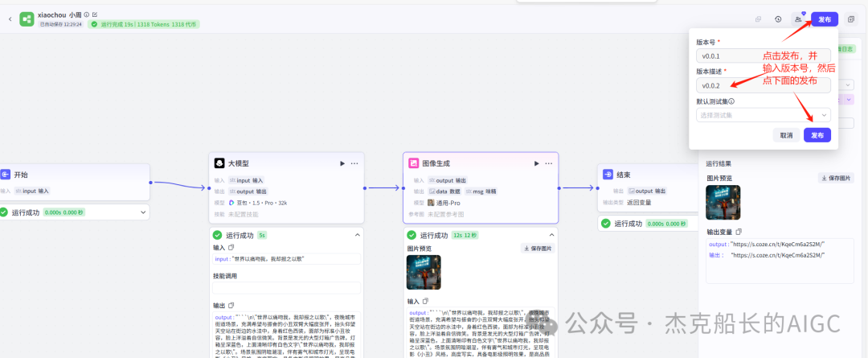Select the data 数据 output tag

[x=444, y=191]
